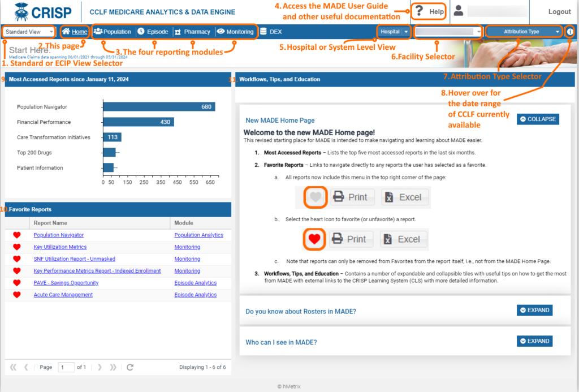Image resolution: width=579 pixels, height=392 pixels.
Task: Open the Pharmacy module
Action: click(x=192, y=32)
